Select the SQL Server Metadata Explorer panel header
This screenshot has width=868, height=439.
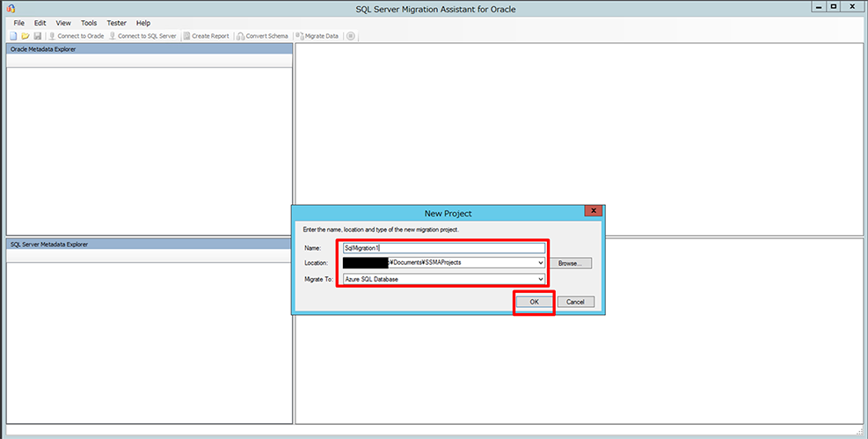tap(150, 245)
